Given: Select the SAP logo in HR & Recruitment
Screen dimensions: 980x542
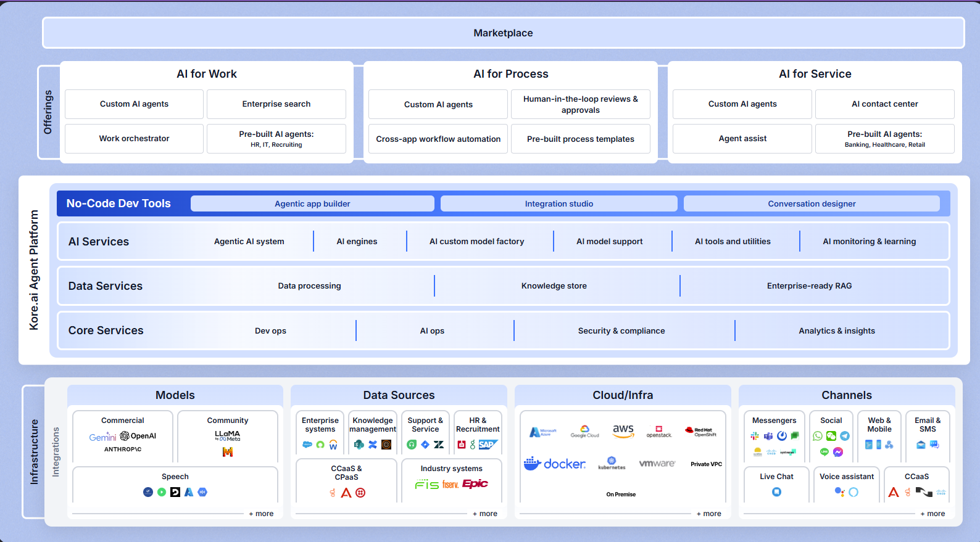Looking at the screenshot, I should point(488,445).
